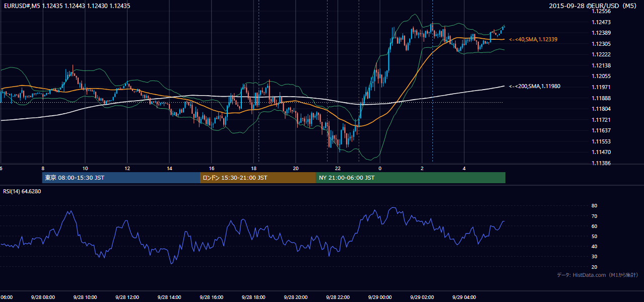Click the 9/28 08:00 bottom time label
Image resolution: width=644 pixels, height=302 pixels.
click(43, 297)
